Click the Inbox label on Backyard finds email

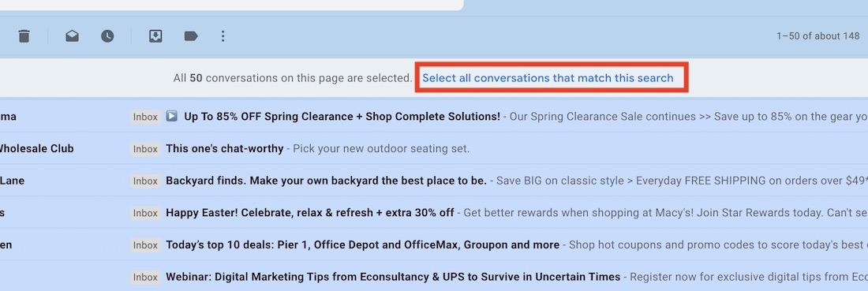click(x=146, y=181)
